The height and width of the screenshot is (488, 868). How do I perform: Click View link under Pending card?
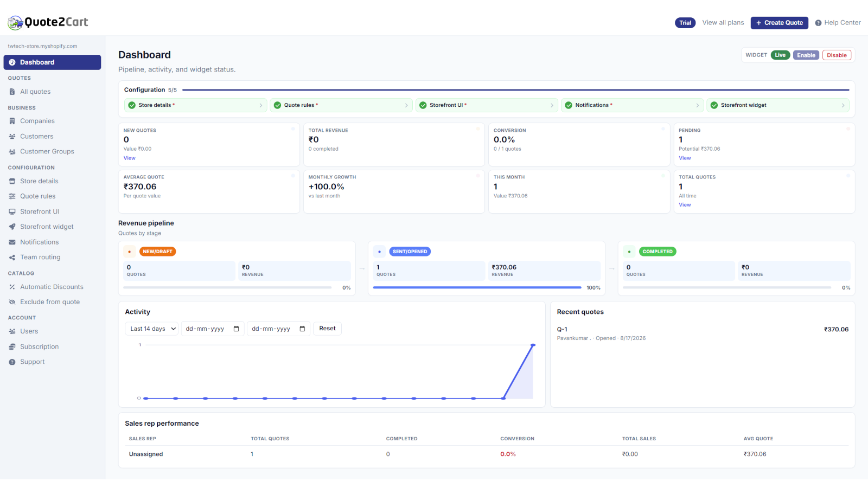(685, 158)
